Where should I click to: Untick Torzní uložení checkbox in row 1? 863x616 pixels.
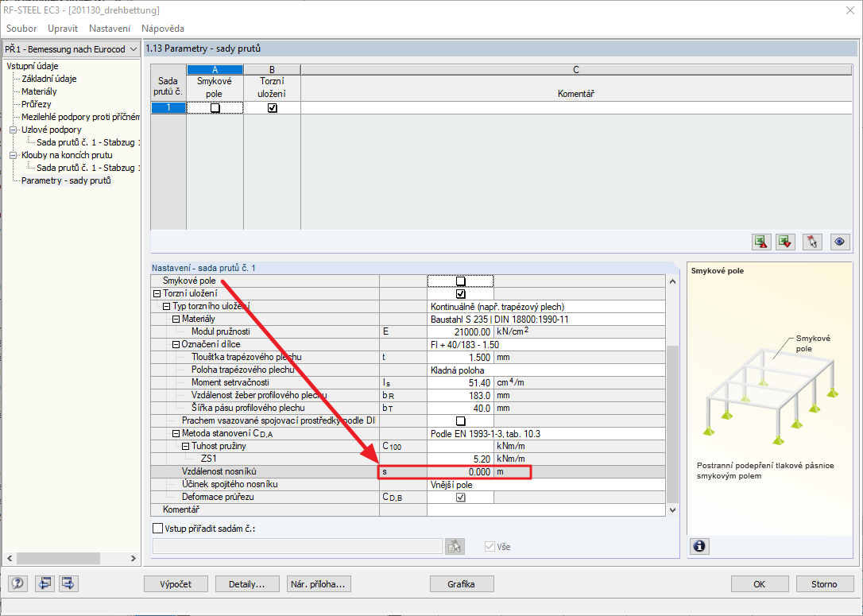click(272, 108)
